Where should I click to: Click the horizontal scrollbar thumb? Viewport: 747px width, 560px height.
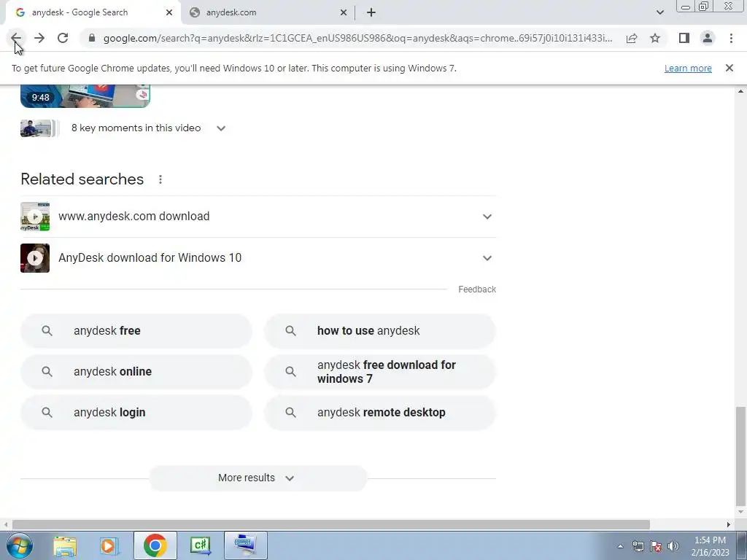pos(331,524)
